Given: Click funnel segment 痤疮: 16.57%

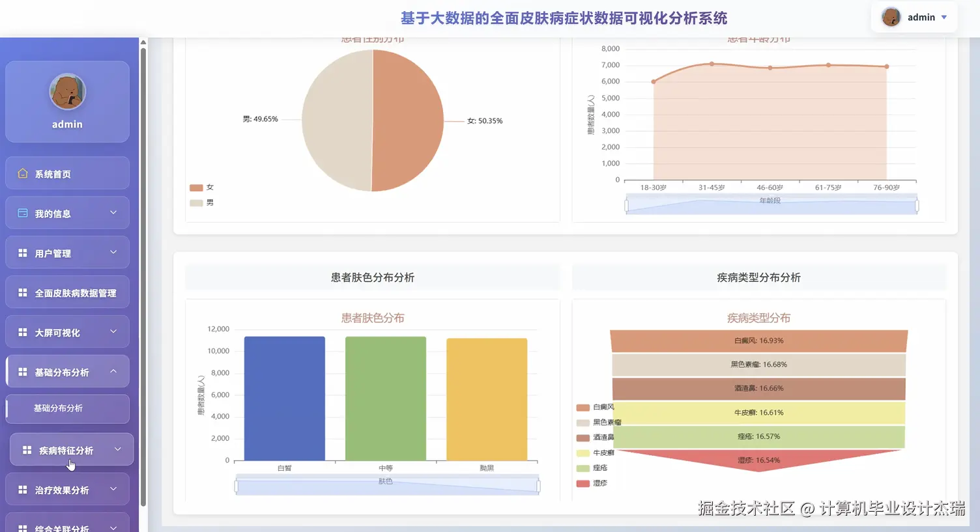Looking at the screenshot, I should (758, 436).
